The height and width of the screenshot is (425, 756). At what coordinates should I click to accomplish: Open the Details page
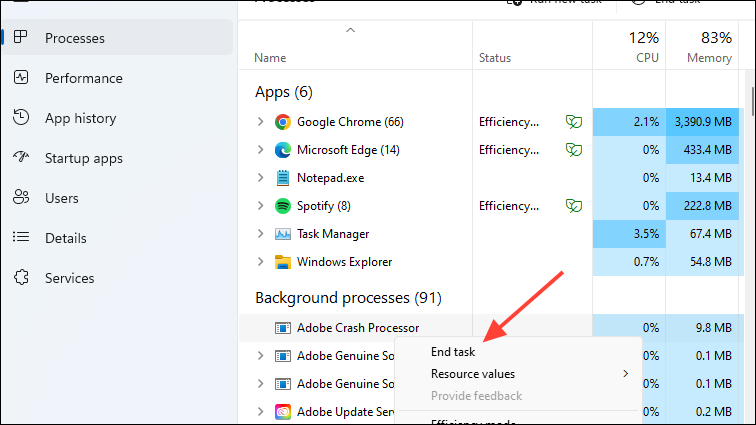[x=66, y=238]
